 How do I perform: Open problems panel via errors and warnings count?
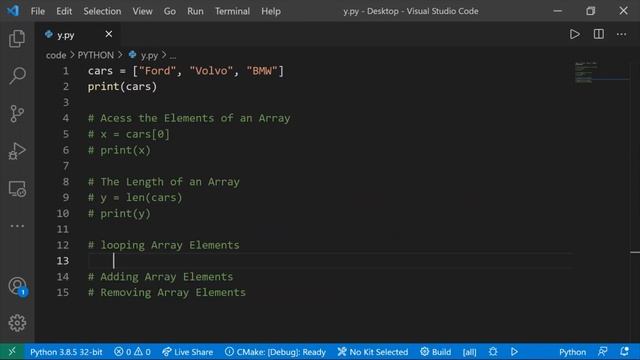132,352
